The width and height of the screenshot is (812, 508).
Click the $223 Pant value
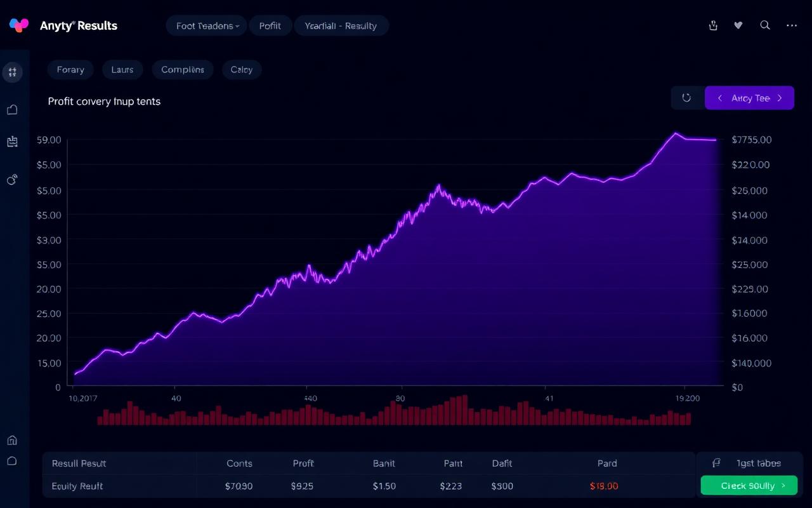pos(451,486)
